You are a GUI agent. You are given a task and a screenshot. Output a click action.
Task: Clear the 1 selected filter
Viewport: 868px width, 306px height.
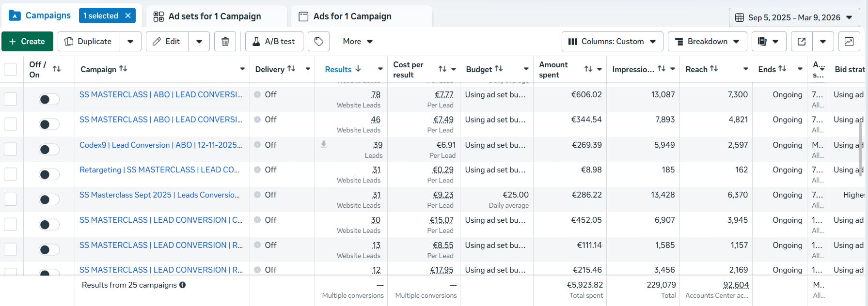pos(128,16)
